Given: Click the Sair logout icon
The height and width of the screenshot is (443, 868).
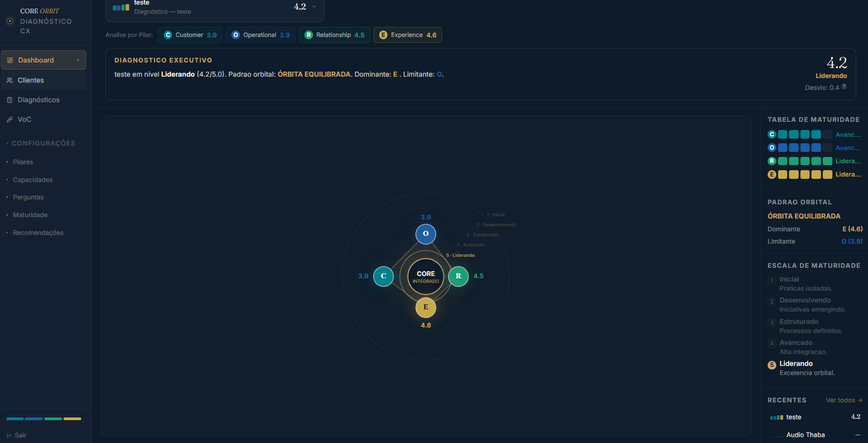Looking at the screenshot, I should (9, 435).
